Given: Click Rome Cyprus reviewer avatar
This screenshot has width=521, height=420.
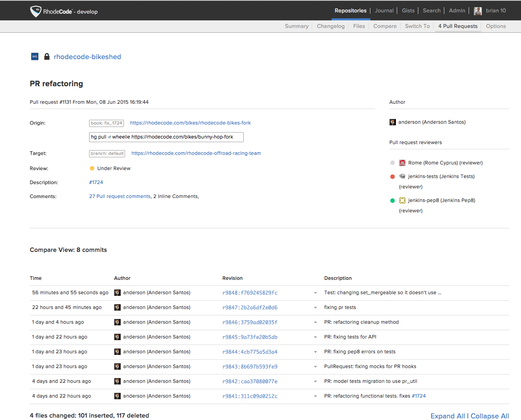Looking at the screenshot, I should (x=402, y=163).
